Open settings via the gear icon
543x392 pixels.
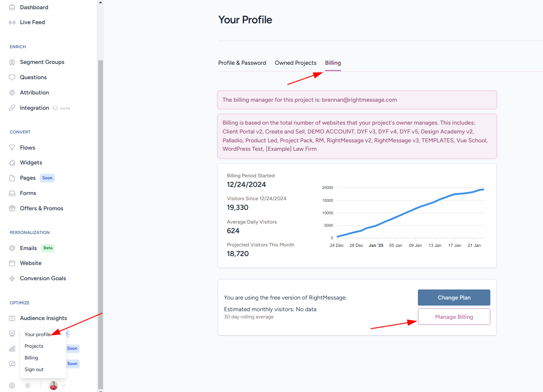pyautogui.click(x=12, y=386)
